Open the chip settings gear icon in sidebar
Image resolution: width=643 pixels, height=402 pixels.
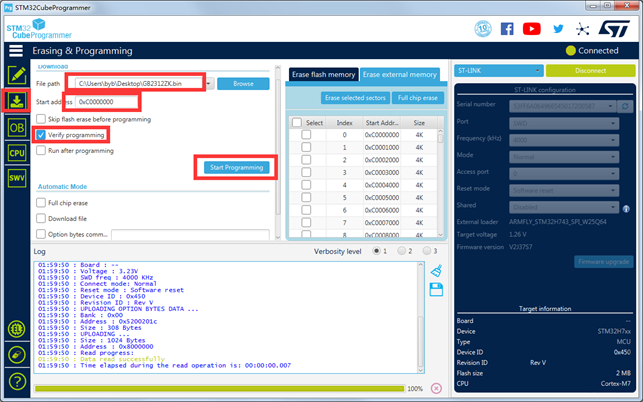(x=17, y=329)
